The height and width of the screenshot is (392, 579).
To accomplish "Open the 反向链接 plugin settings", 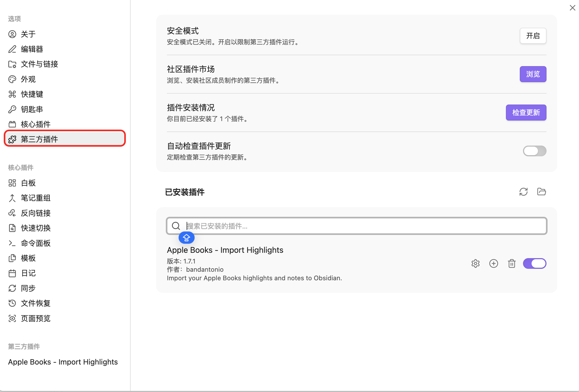I will coord(65,213).
